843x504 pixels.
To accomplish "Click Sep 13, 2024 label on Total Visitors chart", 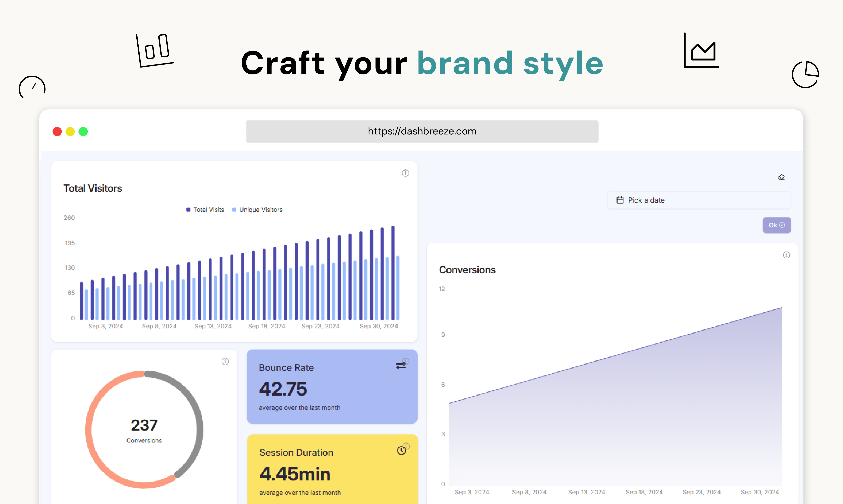I will pyautogui.click(x=213, y=326).
